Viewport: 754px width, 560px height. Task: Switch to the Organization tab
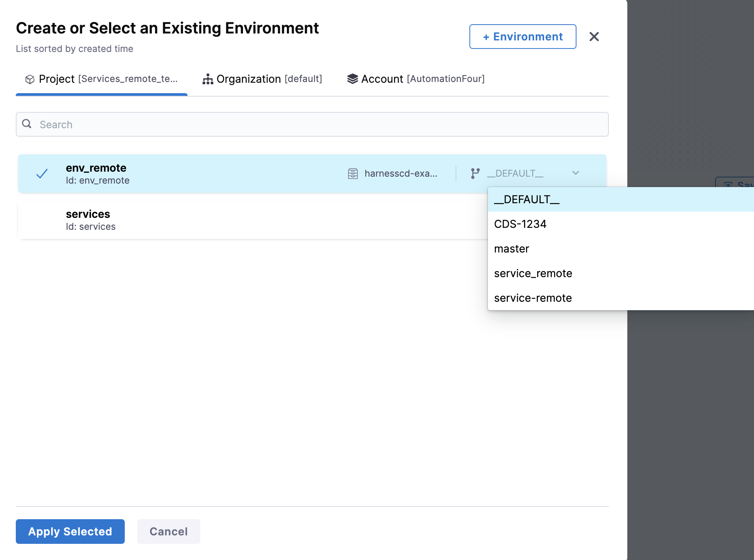(263, 79)
